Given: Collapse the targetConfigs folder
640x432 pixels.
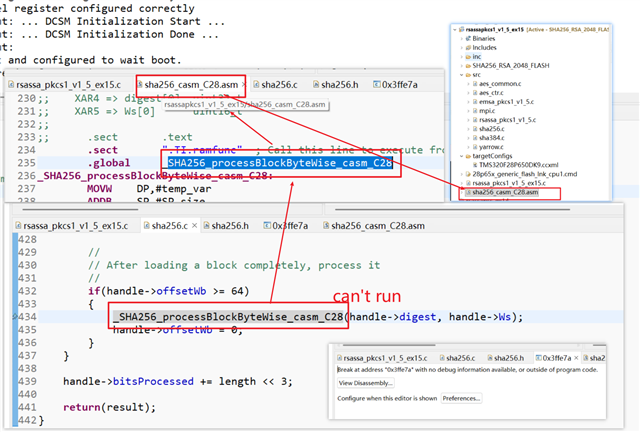Looking at the screenshot, I should (462, 156).
